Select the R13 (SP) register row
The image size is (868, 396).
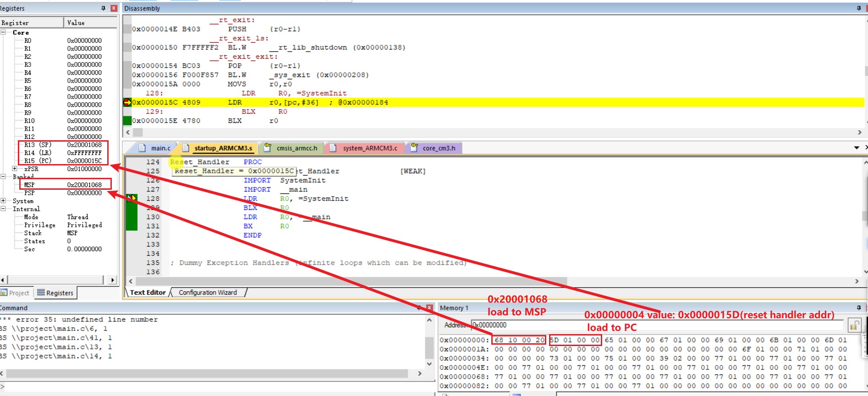click(63, 145)
